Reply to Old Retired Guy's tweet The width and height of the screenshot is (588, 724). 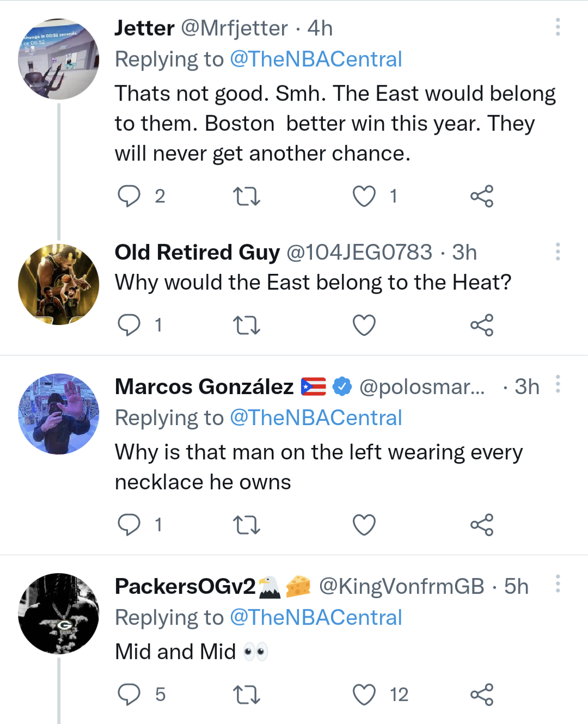tap(129, 325)
